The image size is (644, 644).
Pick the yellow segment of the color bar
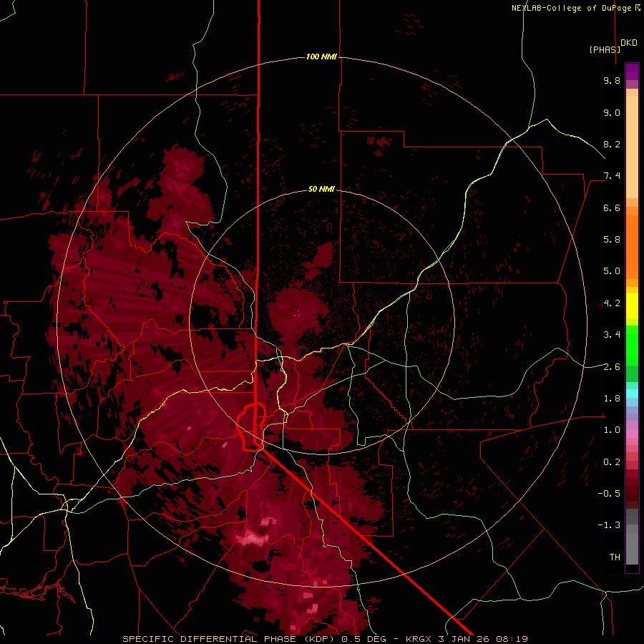point(632,306)
